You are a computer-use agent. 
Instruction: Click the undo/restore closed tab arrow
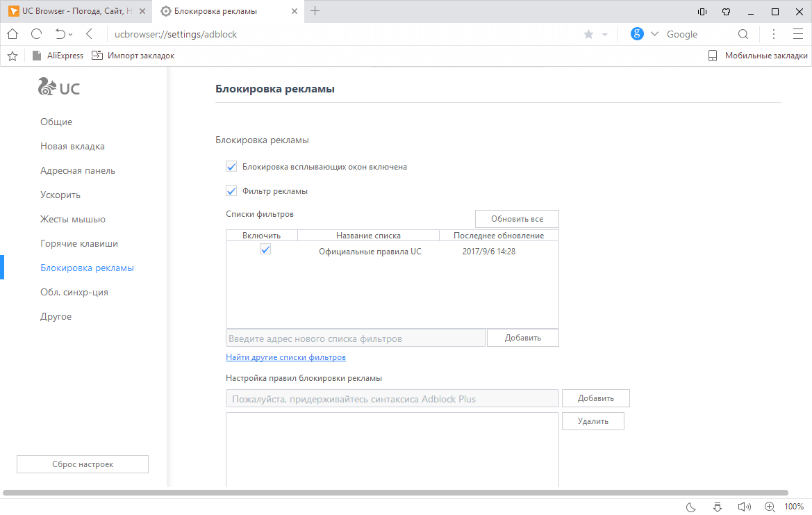coord(60,34)
